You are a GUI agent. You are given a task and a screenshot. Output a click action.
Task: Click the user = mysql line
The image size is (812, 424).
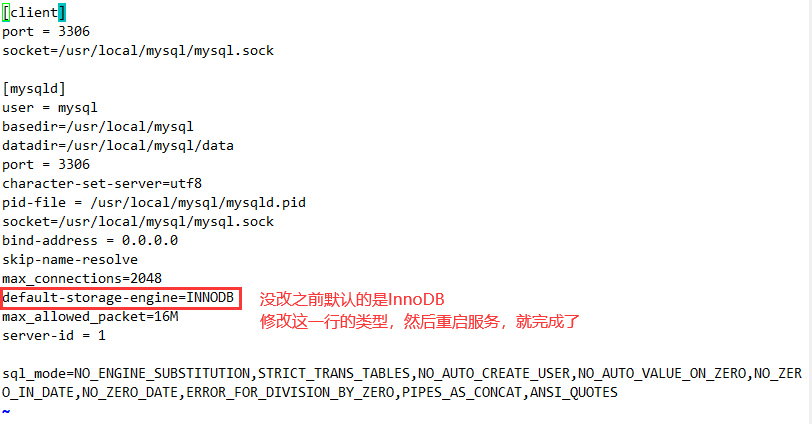pos(50,108)
